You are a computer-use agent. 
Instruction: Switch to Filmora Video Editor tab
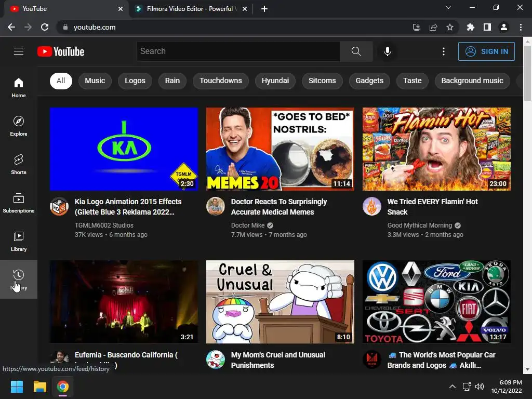[x=190, y=9]
